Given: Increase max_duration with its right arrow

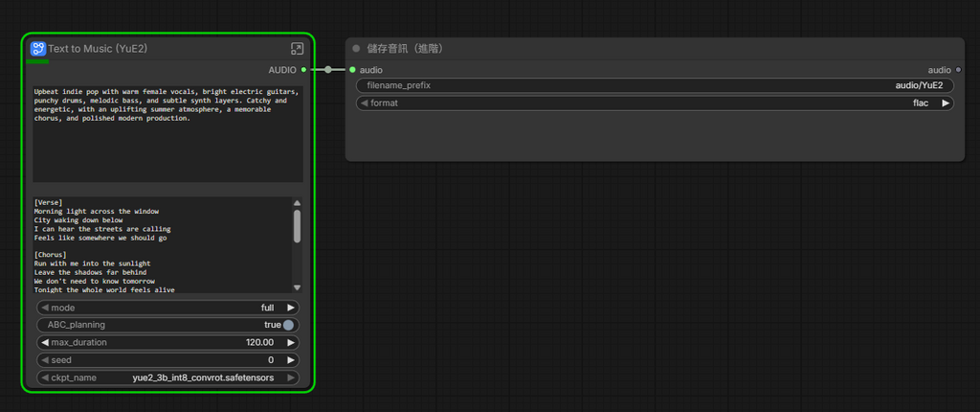Looking at the screenshot, I should click(291, 342).
